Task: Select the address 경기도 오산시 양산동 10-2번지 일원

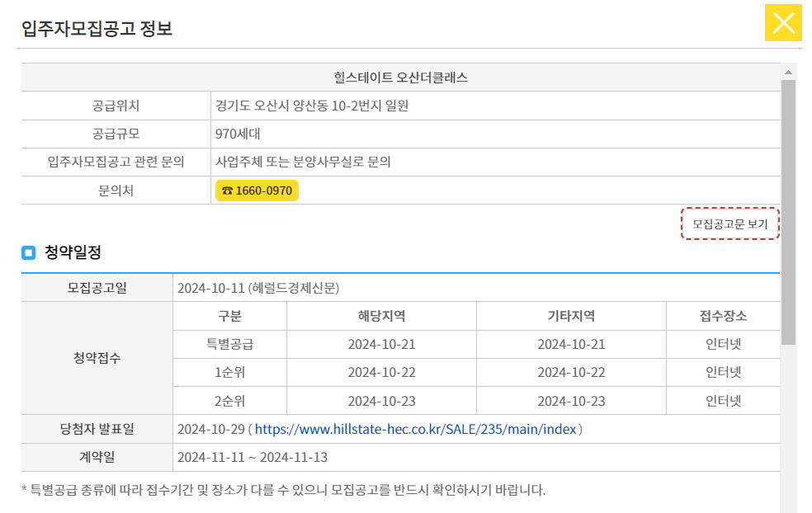Action: pyautogui.click(x=312, y=106)
